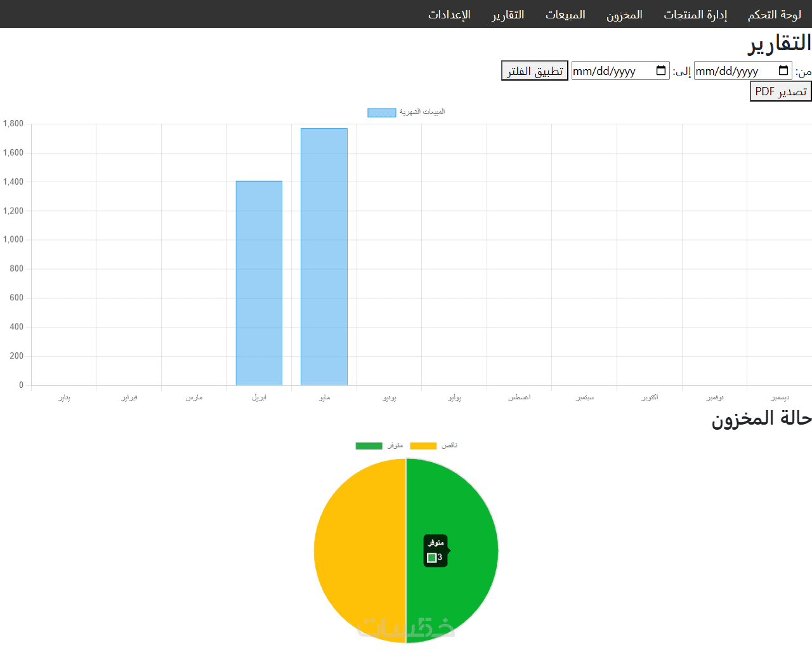Click the يوليو month axis label
This screenshot has height=650, width=812.
454,397
